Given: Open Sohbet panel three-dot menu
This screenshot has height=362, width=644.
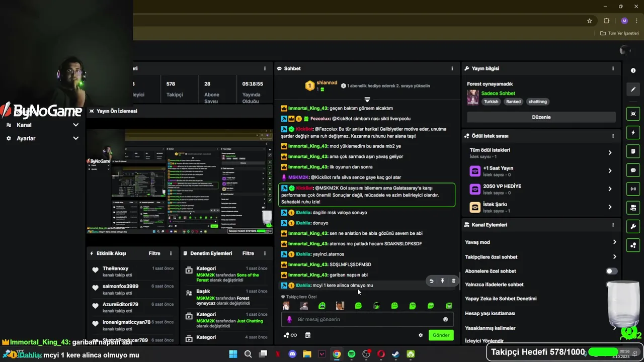Looking at the screenshot, I should 452,68.
